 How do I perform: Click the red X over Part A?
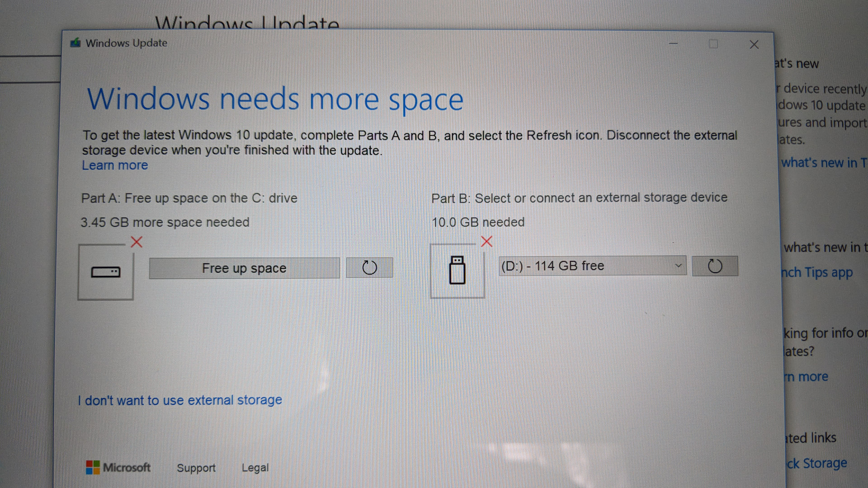click(137, 242)
